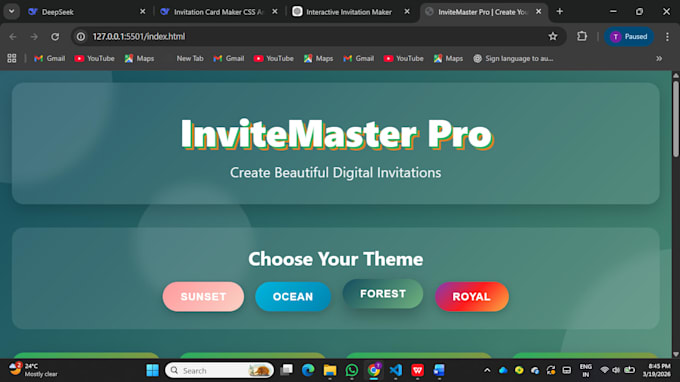Close the DeepSeek tab

pos(142,12)
